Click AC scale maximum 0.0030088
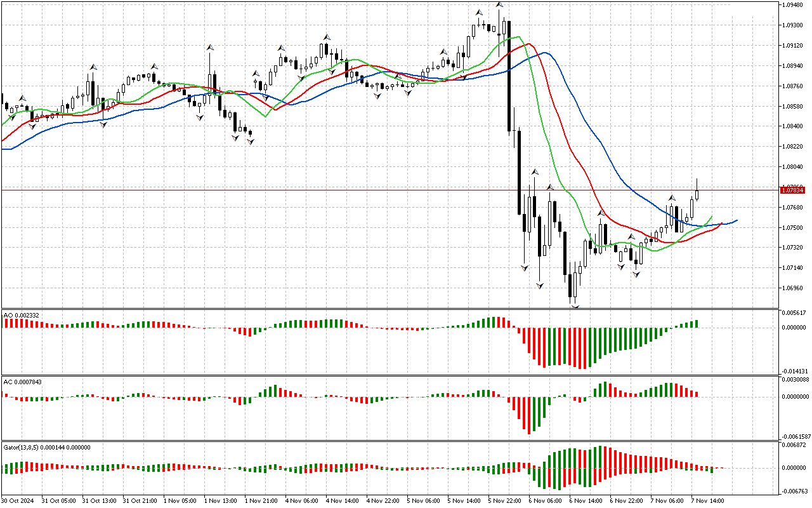Screen dimensions: 812x508 click(x=796, y=380)
